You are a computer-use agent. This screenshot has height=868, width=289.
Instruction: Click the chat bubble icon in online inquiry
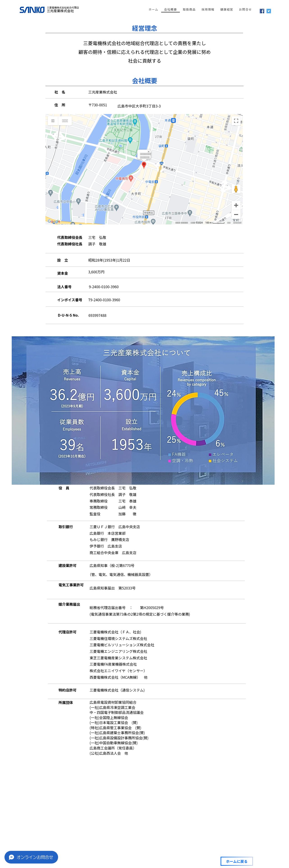coord(11,857)
